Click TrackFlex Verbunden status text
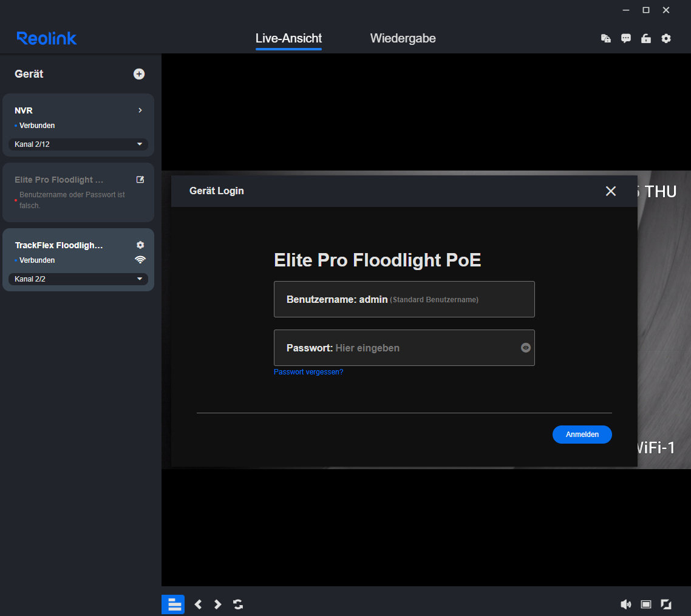Viewport: 691px width, 616px height. click(37, 260)
